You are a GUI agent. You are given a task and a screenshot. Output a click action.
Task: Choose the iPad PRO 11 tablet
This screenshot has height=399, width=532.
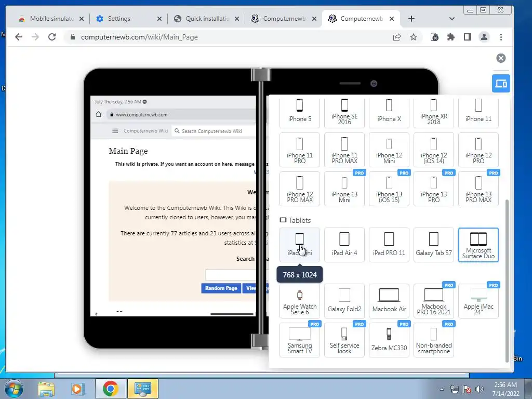tap(389, 245)
